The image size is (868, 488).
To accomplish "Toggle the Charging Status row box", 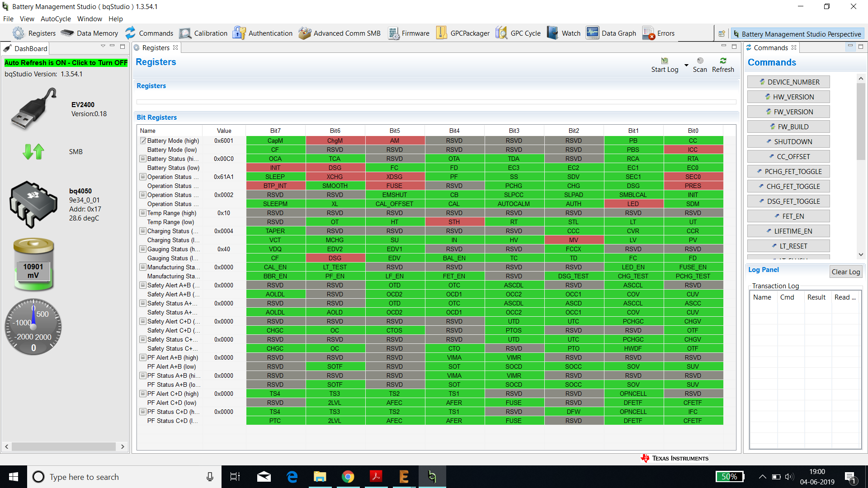I will point(143,231).
